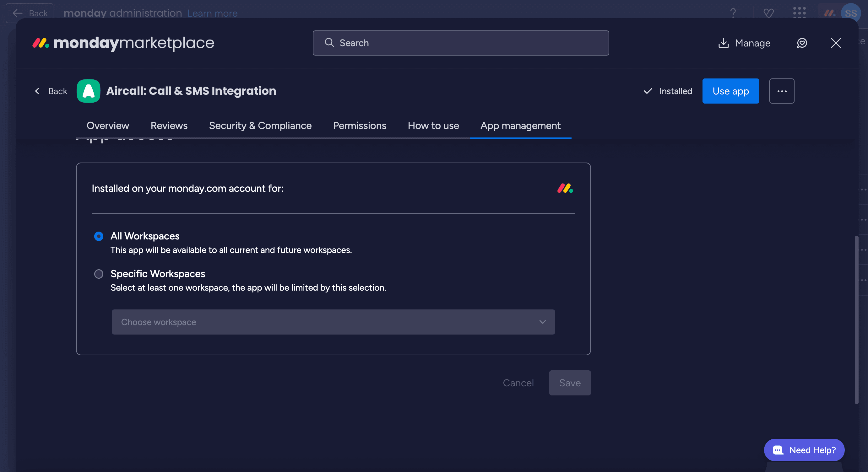Click the monday logo inside the app access panel
Image resolution: width=868 pixels, height=472 pixels.
565,188
